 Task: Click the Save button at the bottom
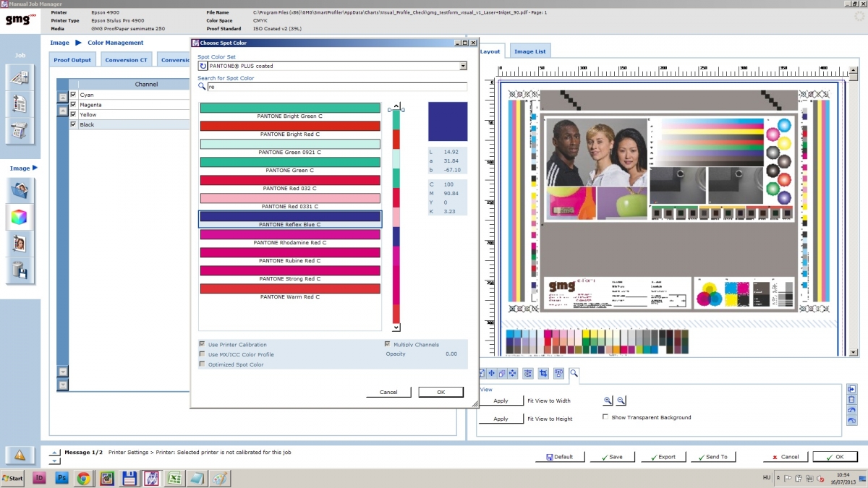pyautogui.click(x=611, y=457)
